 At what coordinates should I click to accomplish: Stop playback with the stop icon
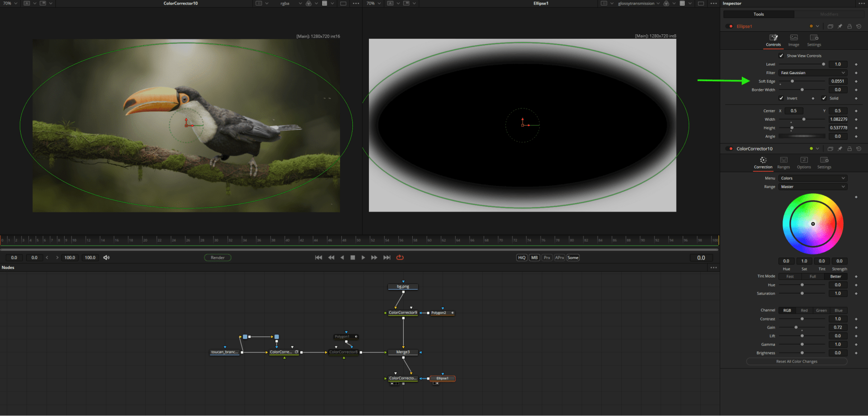click(353, 258)
